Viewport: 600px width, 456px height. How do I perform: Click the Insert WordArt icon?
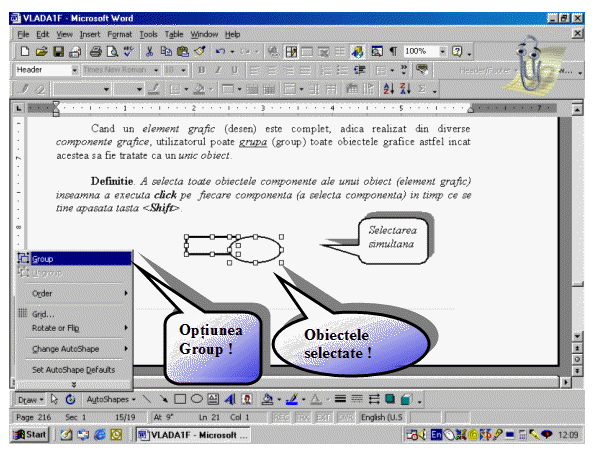coord(228,398)
